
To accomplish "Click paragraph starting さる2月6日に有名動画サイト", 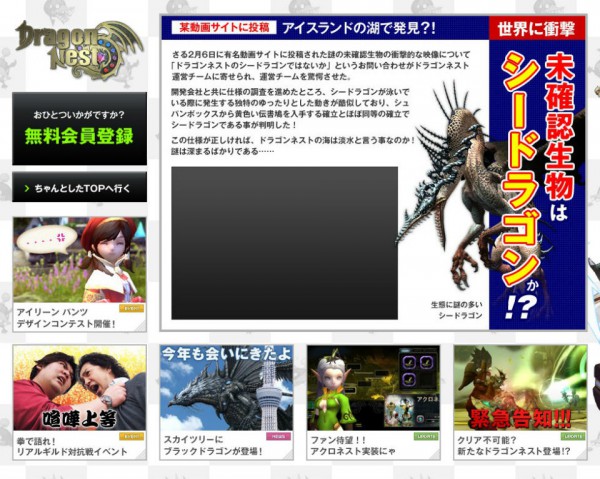I will click(x=321, y=65).
